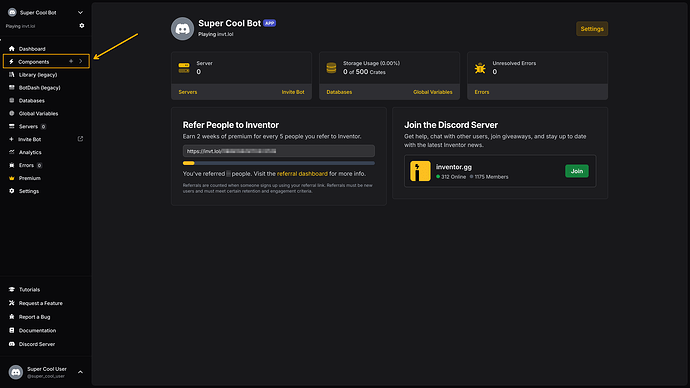Click the plus icon beside Components
This screenshot has width=690, height=388.
click(71, 61)
